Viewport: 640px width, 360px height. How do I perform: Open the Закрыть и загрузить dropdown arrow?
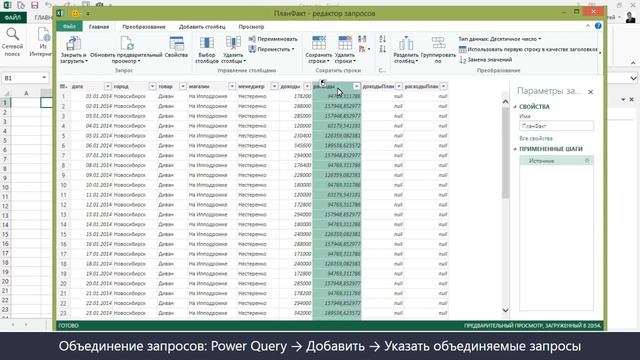[x=86, y=61]
